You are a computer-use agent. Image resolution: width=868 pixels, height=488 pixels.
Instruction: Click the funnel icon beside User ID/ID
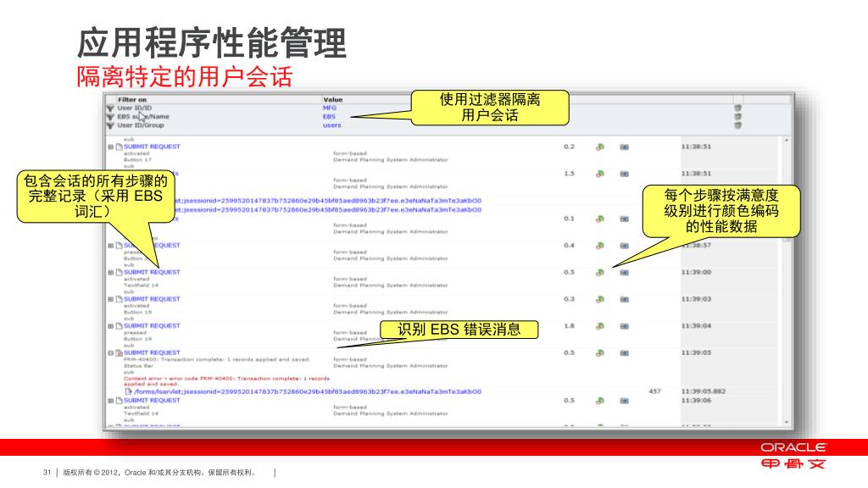pyautogui.click(x=110, y=108)
